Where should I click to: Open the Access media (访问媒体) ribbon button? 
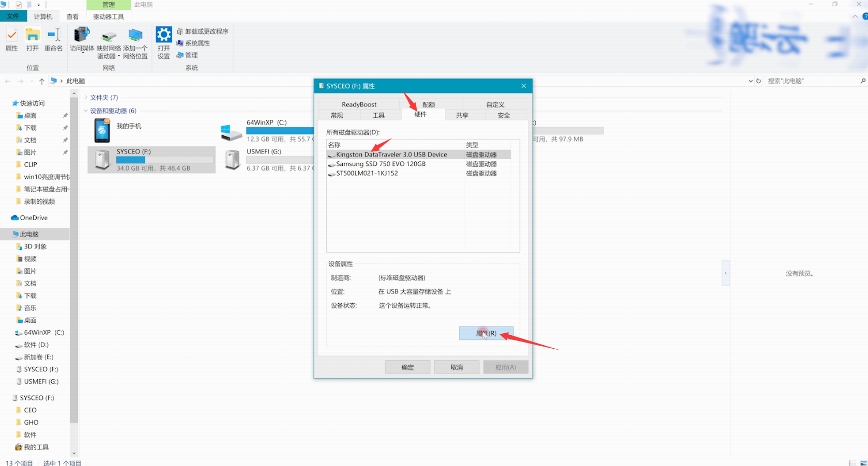82,40
